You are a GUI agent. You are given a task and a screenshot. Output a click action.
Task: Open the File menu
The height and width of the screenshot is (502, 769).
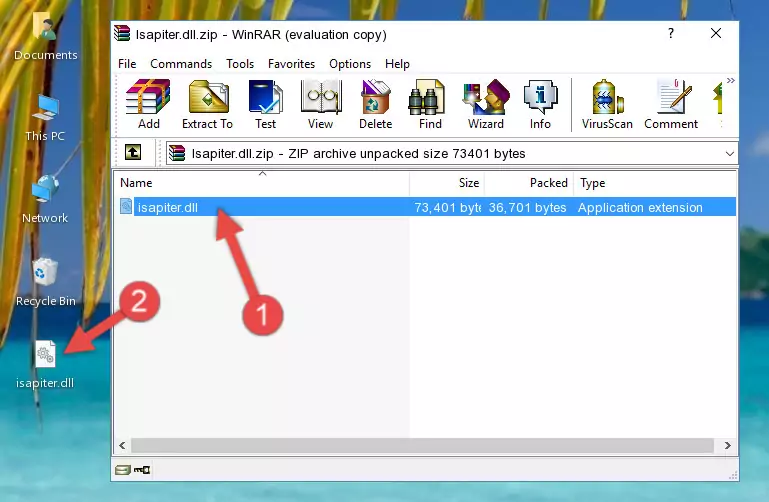pos(127,64)
